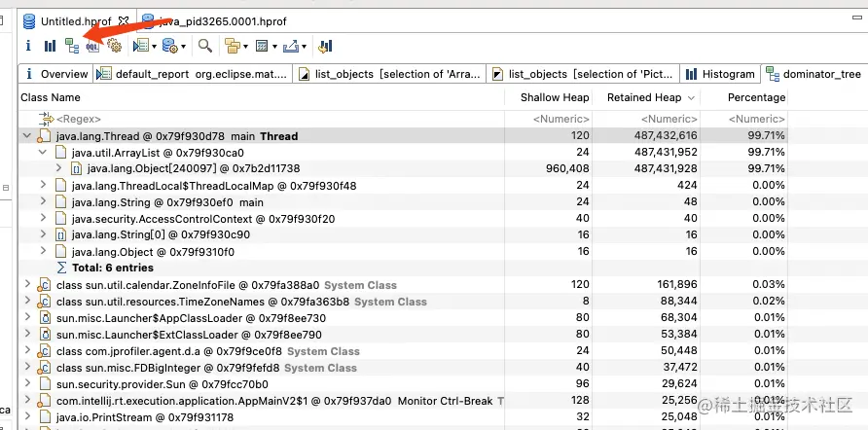Image resolution: width=868 pixels, height=430 pixels.
Task: Switch to the java_pid3265.0001.hprof tab
Action: 215,21
